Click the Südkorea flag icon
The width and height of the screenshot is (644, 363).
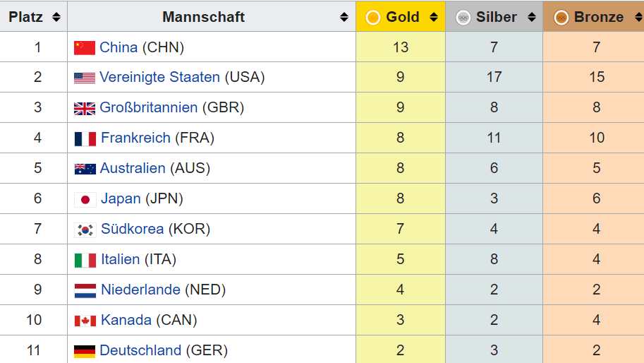tap(85, 230)
